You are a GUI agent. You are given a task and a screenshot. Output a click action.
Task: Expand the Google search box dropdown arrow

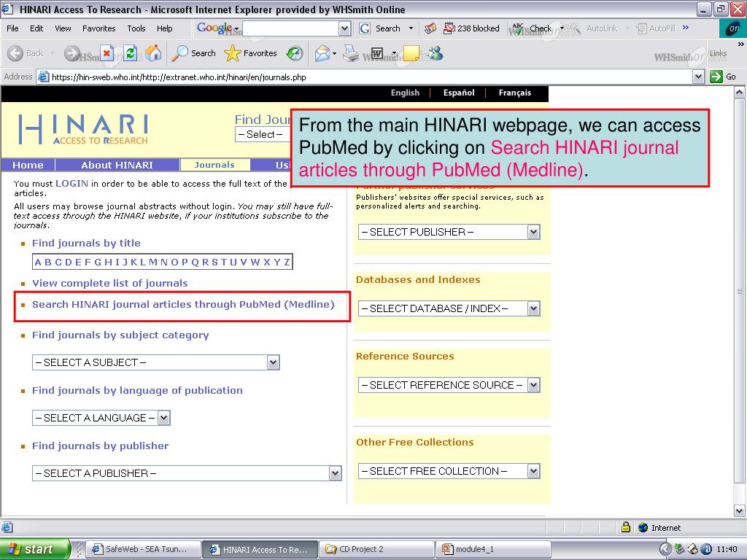click(x=345, y=28)
